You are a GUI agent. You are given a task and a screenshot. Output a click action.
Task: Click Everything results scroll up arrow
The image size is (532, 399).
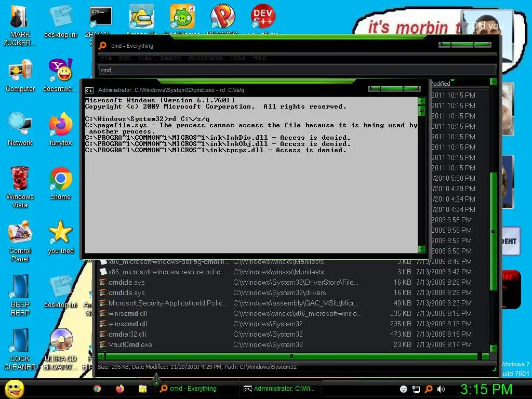point(494,82)
